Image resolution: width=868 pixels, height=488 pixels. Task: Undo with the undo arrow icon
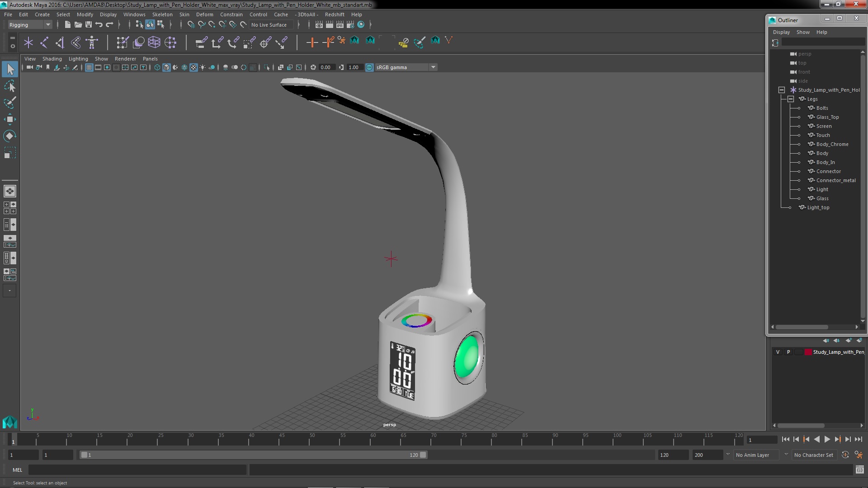(x=99, y=25)
